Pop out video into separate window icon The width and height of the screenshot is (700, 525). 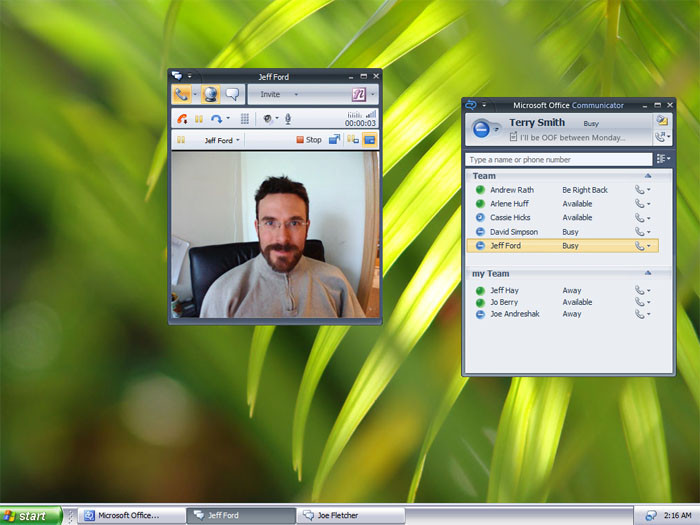click(x=334, y=140)
